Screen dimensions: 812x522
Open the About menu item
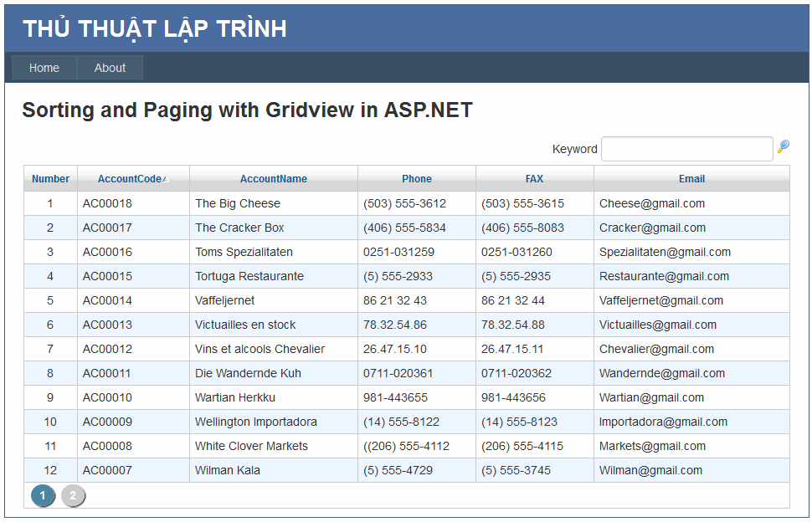coord(110,68)
